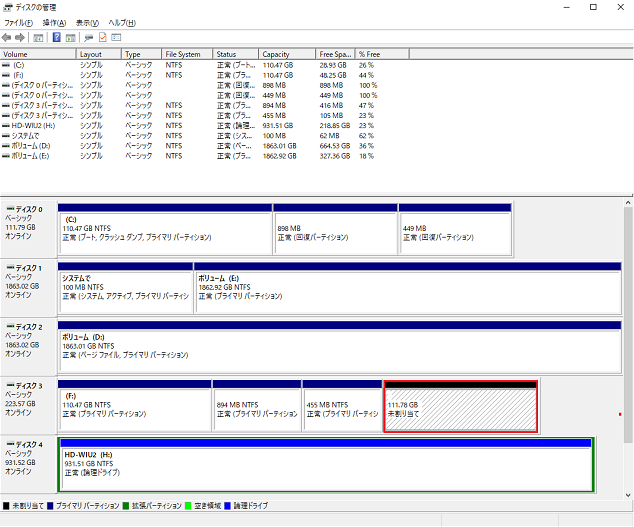
Task: Sort by the % Free column header
Action: [x=382, y=54]
